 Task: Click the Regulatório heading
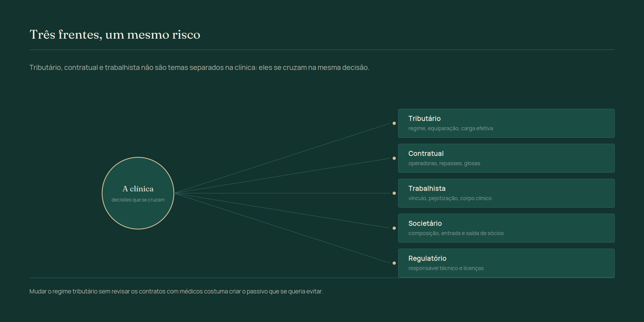click(x=427, y=258)
